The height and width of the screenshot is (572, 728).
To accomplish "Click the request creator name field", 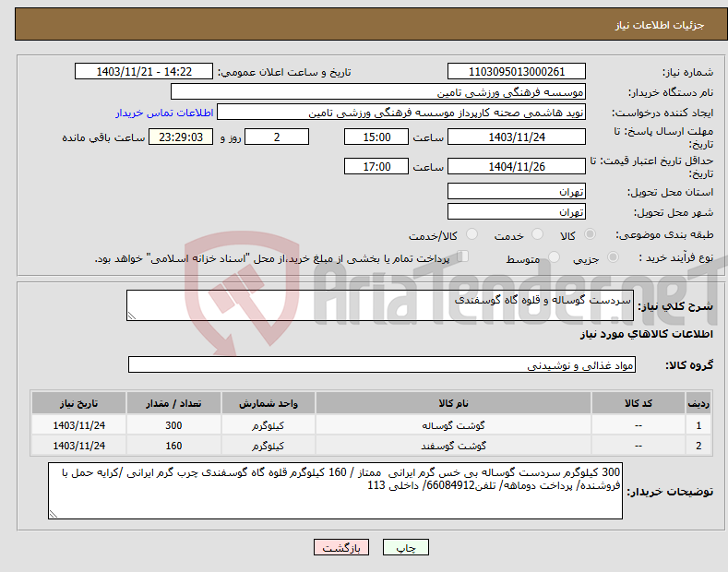I will 401,113.
